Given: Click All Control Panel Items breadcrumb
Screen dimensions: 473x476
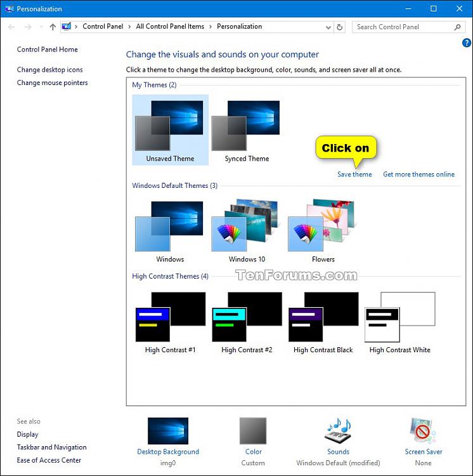Looking at the screenshot, I should pos(170,27).
